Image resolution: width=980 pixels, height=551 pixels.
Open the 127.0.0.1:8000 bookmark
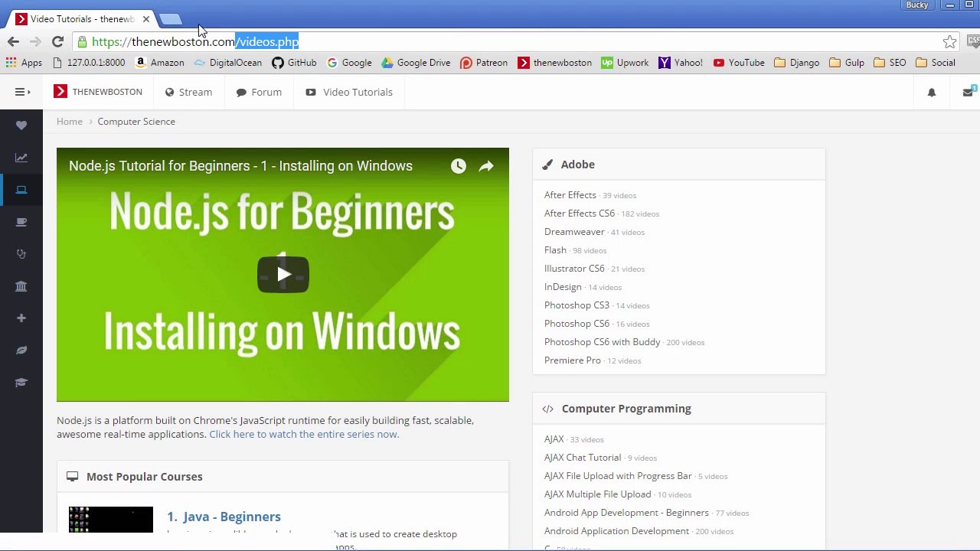pyautogui.click(x=89, y=63)
